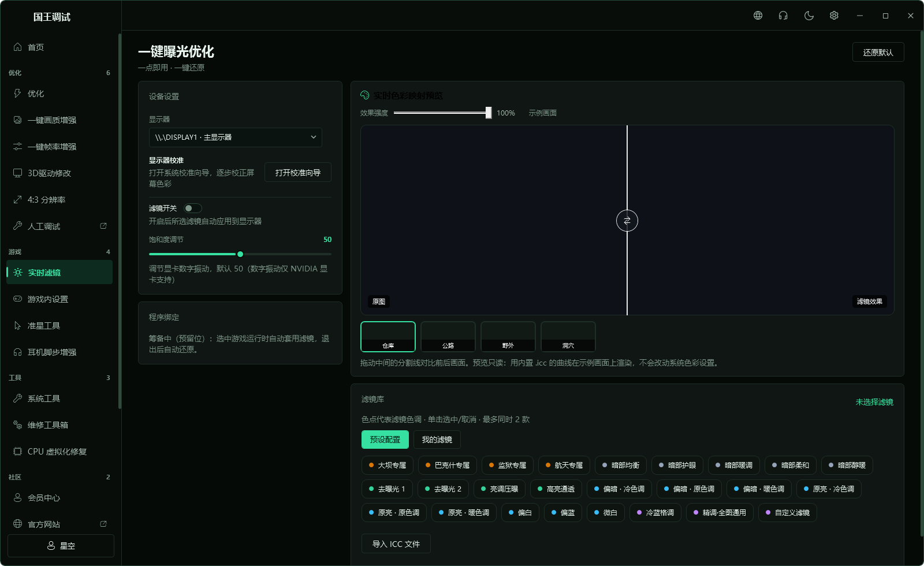Select the 去曝光 1 filter chip
The image size is (924, 566).
[x=387, y=489]
